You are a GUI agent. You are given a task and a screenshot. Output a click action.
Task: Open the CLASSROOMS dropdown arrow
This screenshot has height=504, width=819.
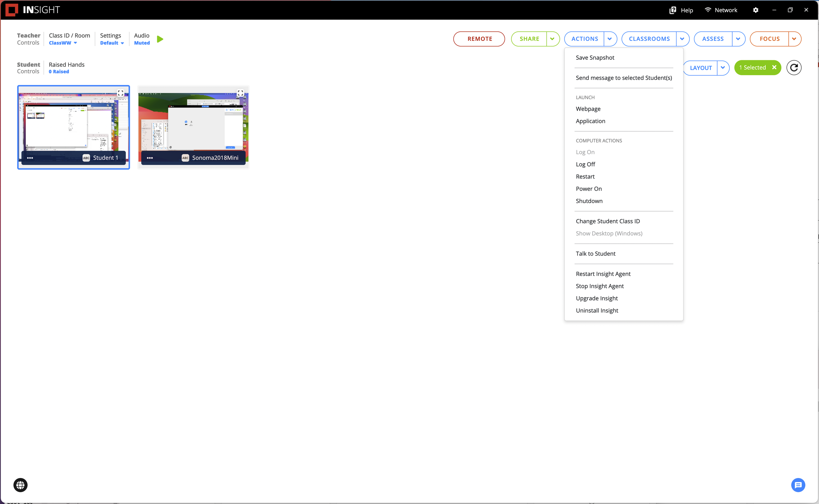(x=682, y=39)
